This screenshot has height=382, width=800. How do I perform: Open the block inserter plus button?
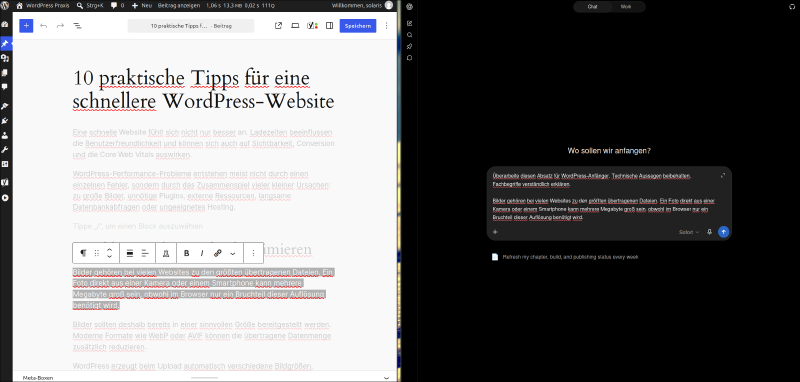[x=26, y=26]
